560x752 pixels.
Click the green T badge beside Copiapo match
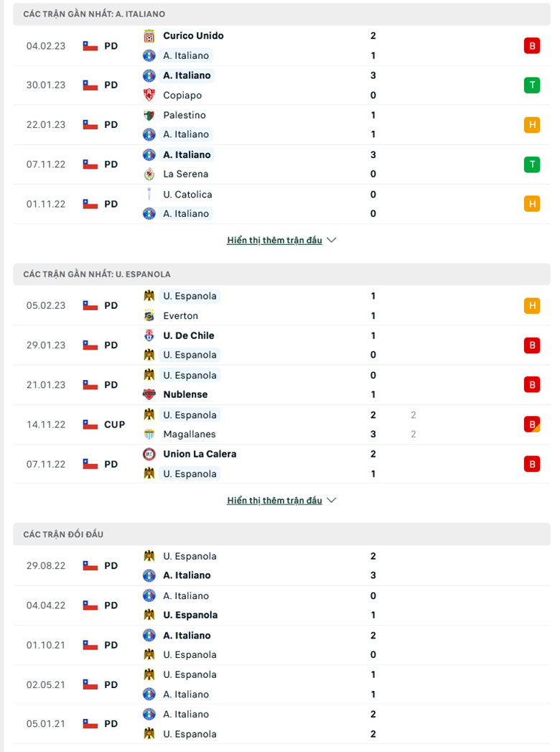pyautogui.click(x=532, y=84)
